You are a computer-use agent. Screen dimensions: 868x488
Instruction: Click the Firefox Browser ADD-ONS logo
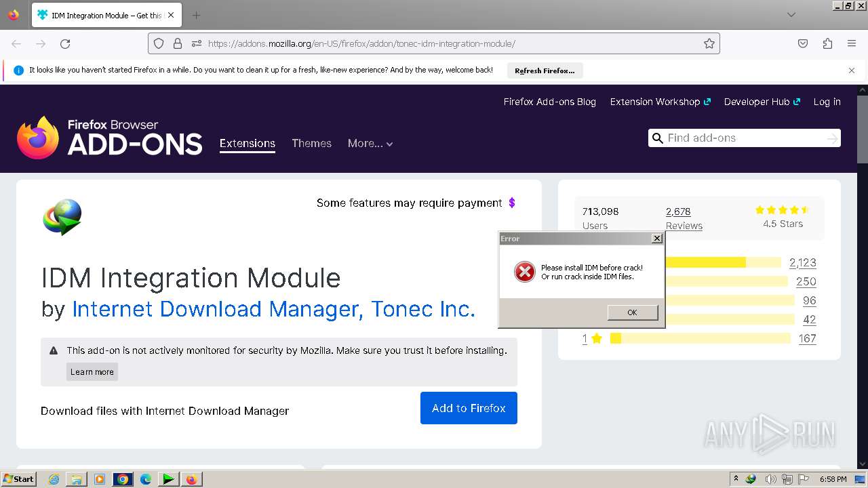[109, 137]
